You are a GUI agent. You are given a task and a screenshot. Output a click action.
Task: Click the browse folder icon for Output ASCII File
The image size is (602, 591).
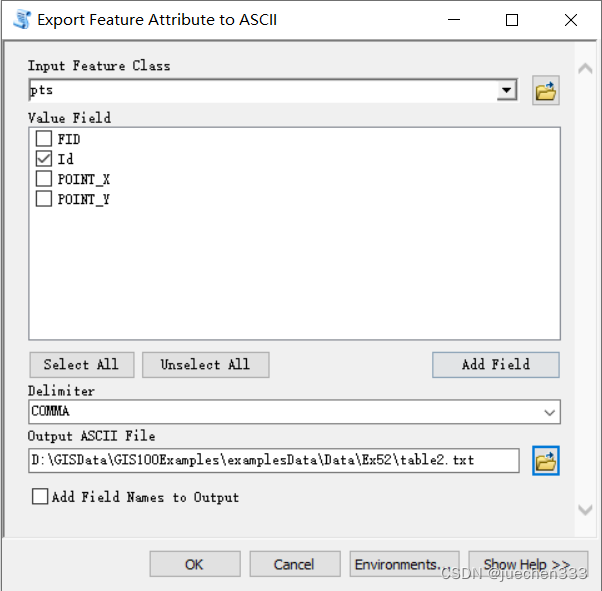pos(545,461)
